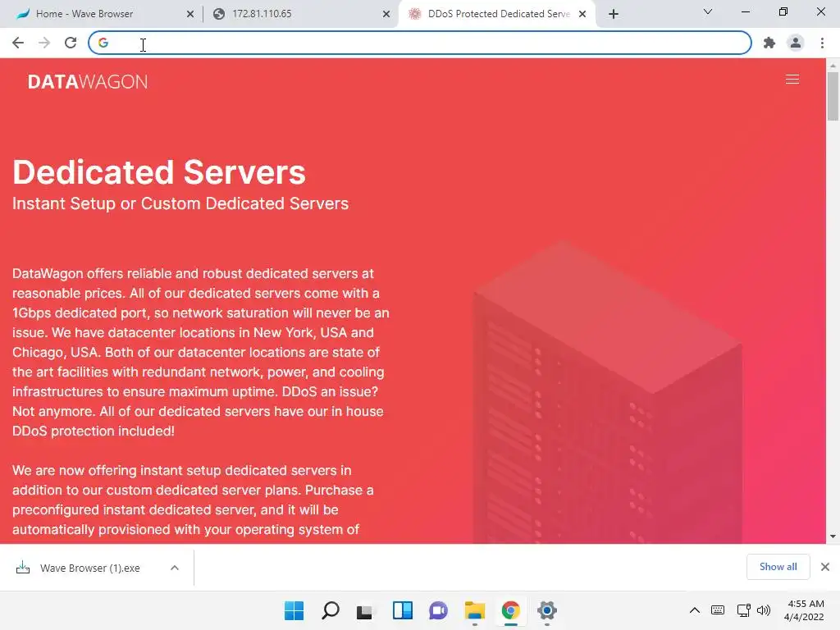
Task: Close the 172.81.110.65 tab
Action: [x=386, y=14]
